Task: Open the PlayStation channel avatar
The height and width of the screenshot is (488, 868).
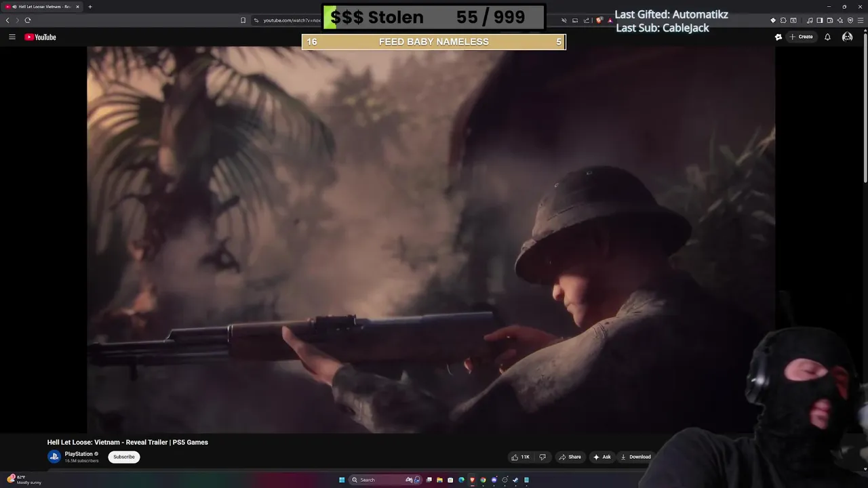Action: (54, 457)
